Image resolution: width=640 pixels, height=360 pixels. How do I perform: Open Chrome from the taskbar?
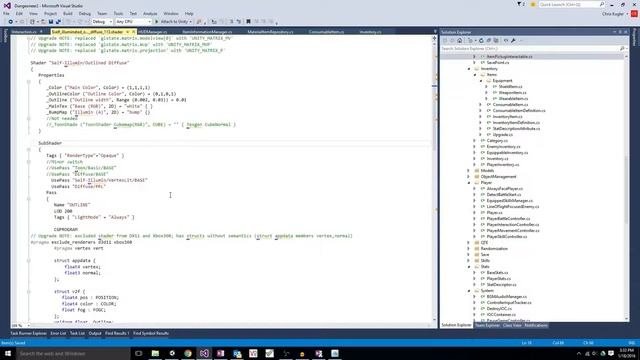coord(188,353)
